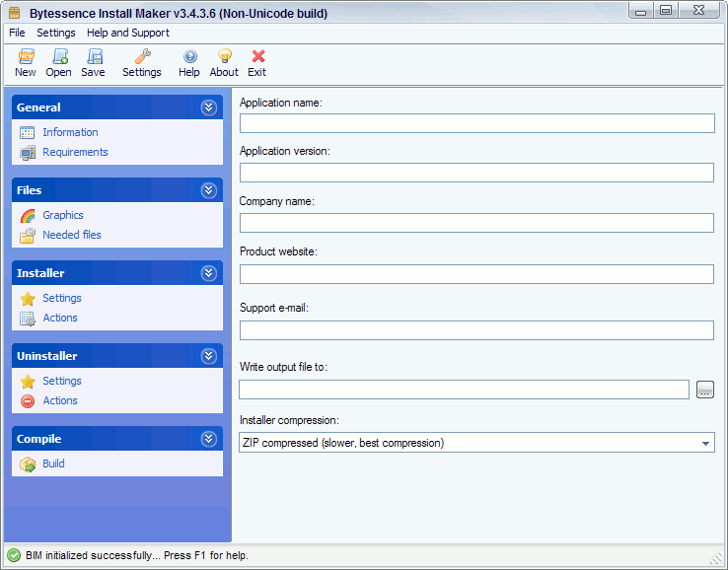Click the star icon under Uninstaller

tap(28, 382)
